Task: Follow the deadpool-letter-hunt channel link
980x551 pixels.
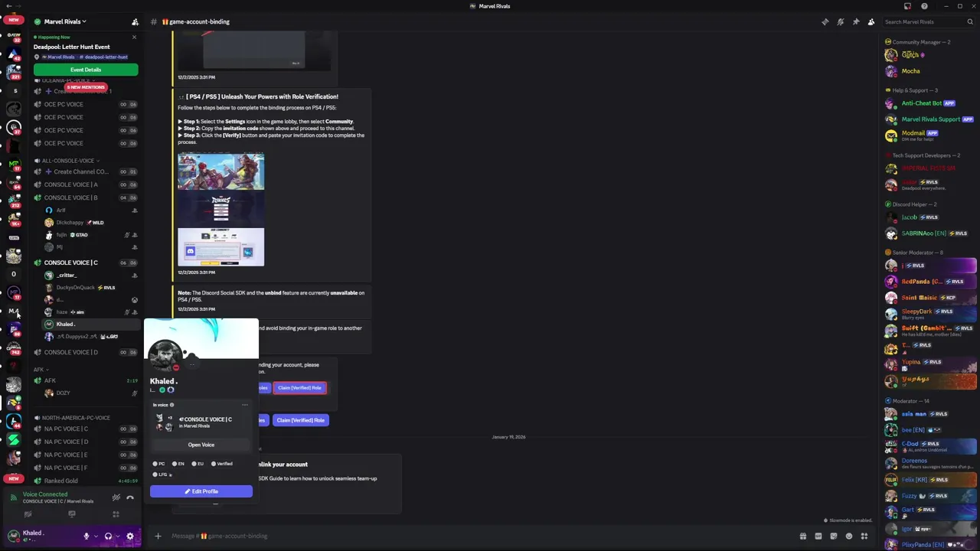Action: coord(103,57)
